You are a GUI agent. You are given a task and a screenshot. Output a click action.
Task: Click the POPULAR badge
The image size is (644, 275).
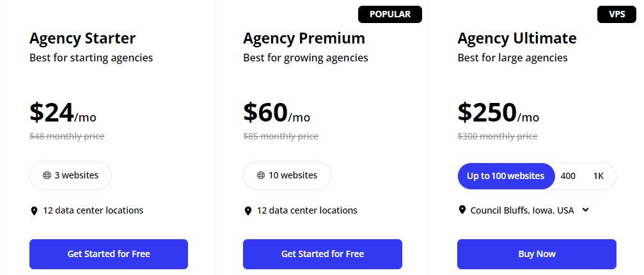click(390, 14)
